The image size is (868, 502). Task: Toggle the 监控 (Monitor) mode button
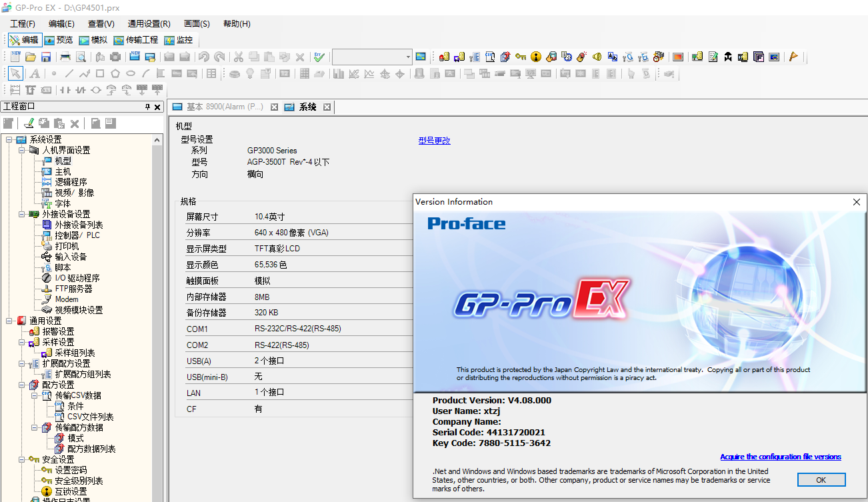click(x=178, y=40)
